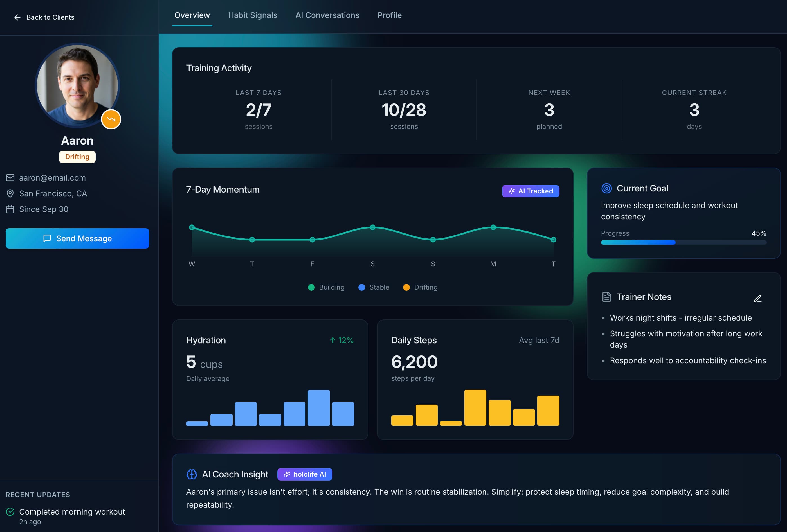Click the target icon beside Current Goal

coord(606,189)
